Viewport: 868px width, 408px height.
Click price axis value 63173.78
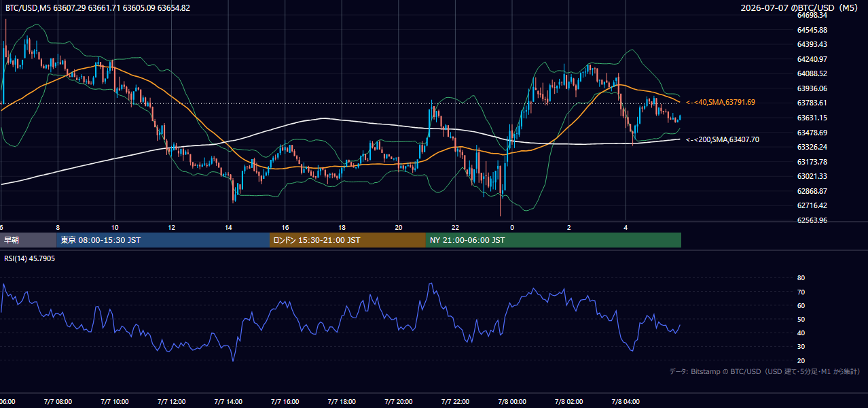click(x=812, y=162)
